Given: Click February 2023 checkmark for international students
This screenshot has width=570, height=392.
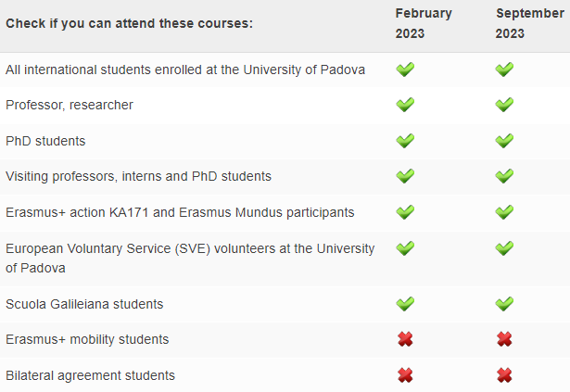Looking at the screenshot, I should tap(405, 70).
